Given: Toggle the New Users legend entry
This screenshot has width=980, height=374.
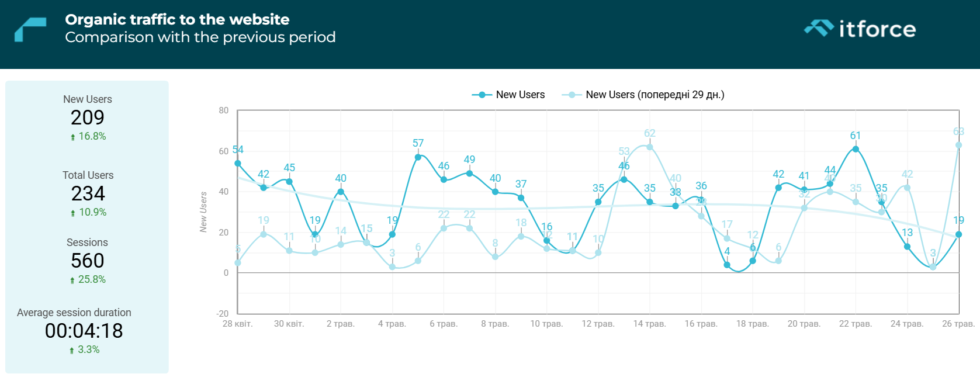Looking at the screenshot, I should [x=508, y=95].
